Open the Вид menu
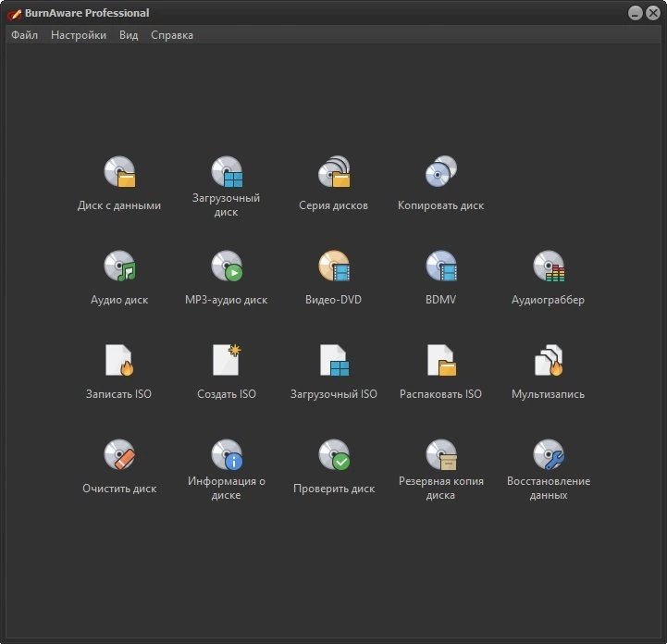Screen dimensions: 667x644 click(x=129, y=35)
